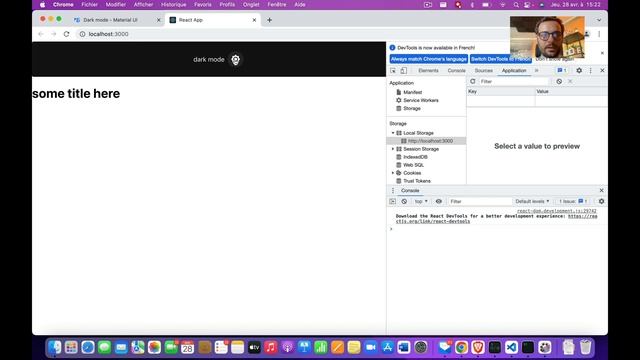Open Visual Studio Code from the Dock
This screenshot has height=360, width=640.
point(511,347)
